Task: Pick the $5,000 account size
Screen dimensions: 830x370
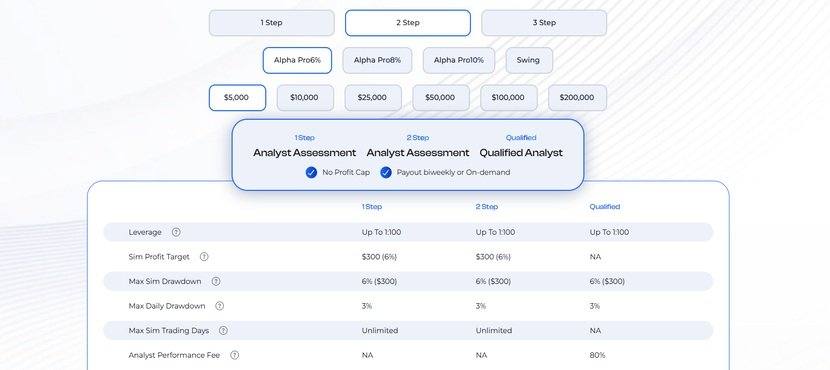Action: [x=237, y=98]
